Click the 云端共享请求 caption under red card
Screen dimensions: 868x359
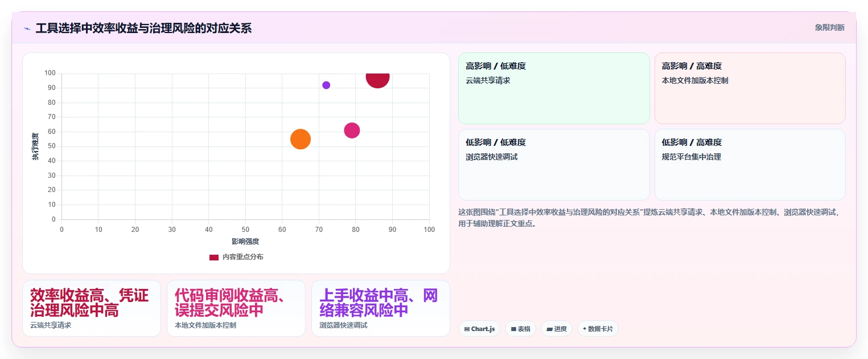pyautogui.click(x=51, y=325)
